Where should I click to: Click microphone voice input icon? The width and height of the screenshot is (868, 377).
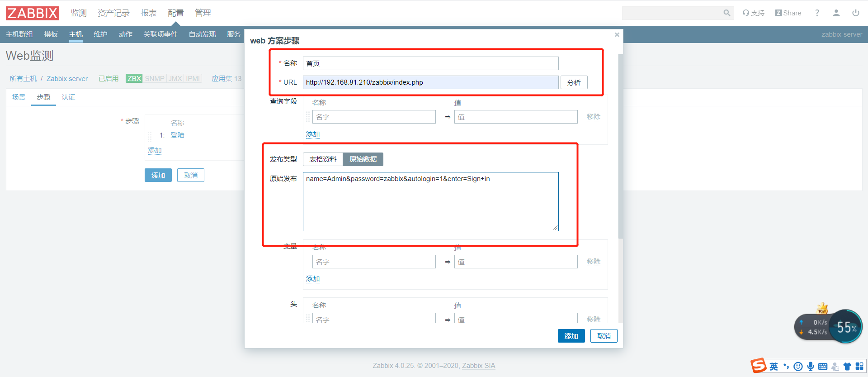point(811,367)
